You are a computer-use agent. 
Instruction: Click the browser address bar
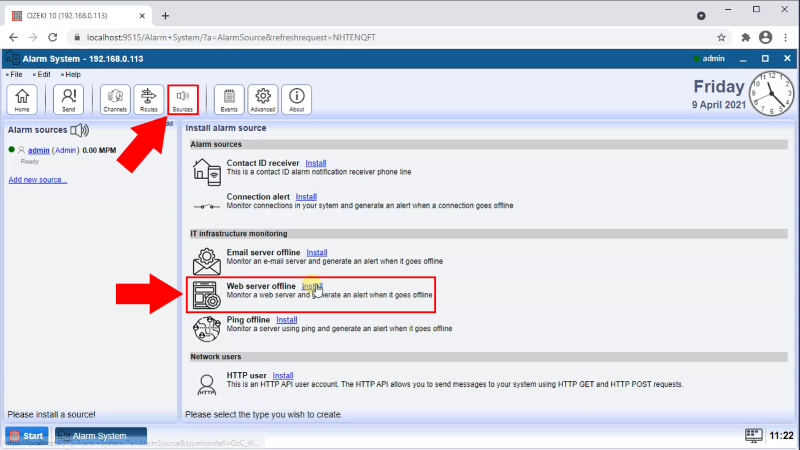(x=398, y=37)
